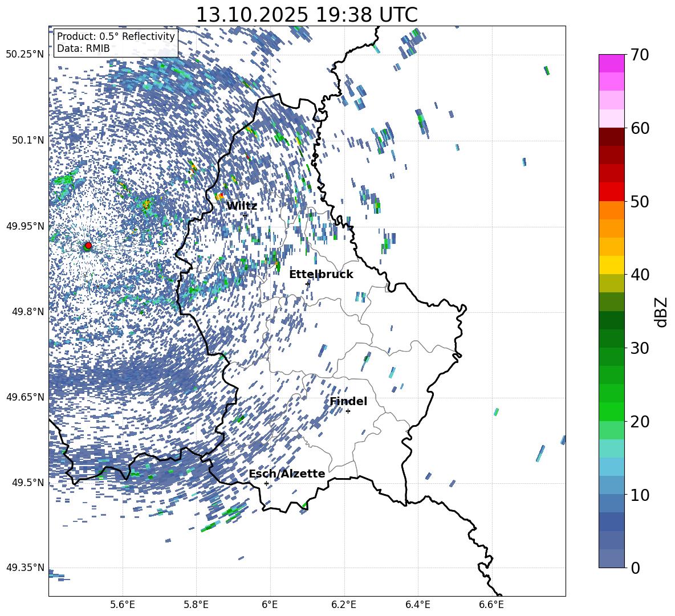Click the dark green colorbar segment near 30

[x=611, y=338]
